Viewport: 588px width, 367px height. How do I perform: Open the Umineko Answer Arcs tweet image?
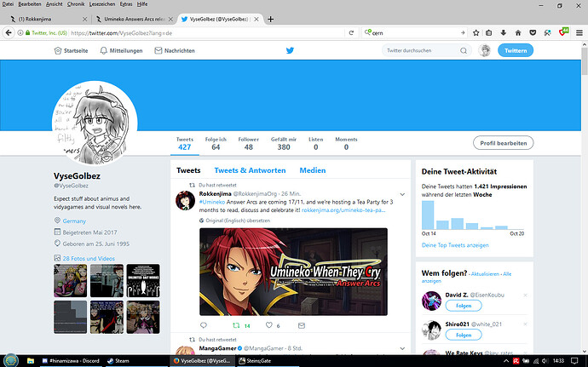point(293,272)
